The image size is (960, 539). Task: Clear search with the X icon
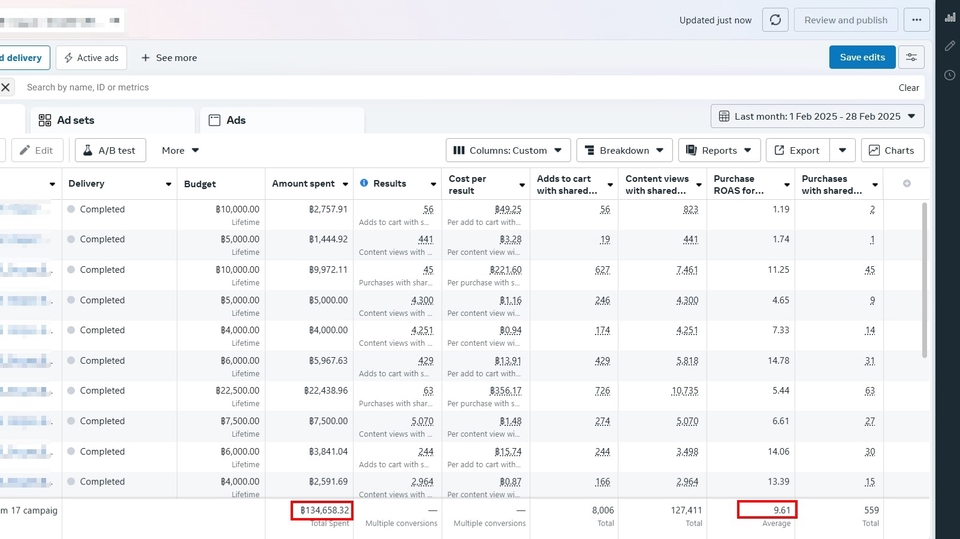pos(6,88)
